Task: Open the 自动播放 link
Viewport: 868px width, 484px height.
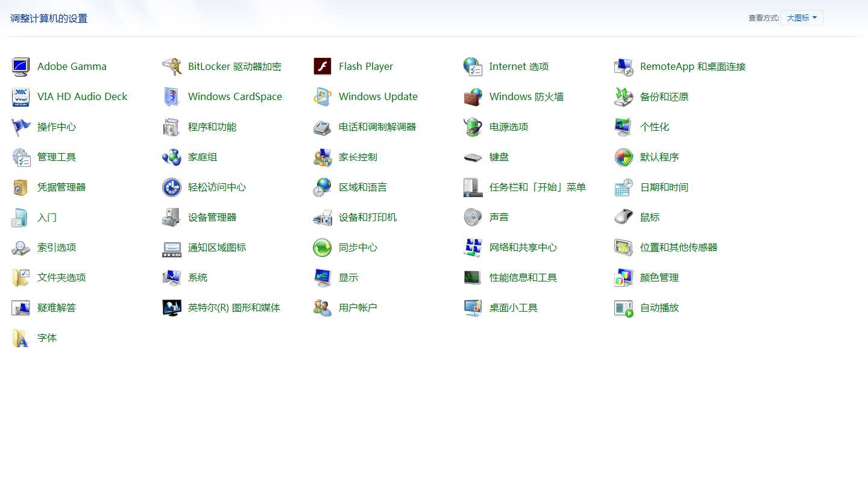Action: pos(659,307)
